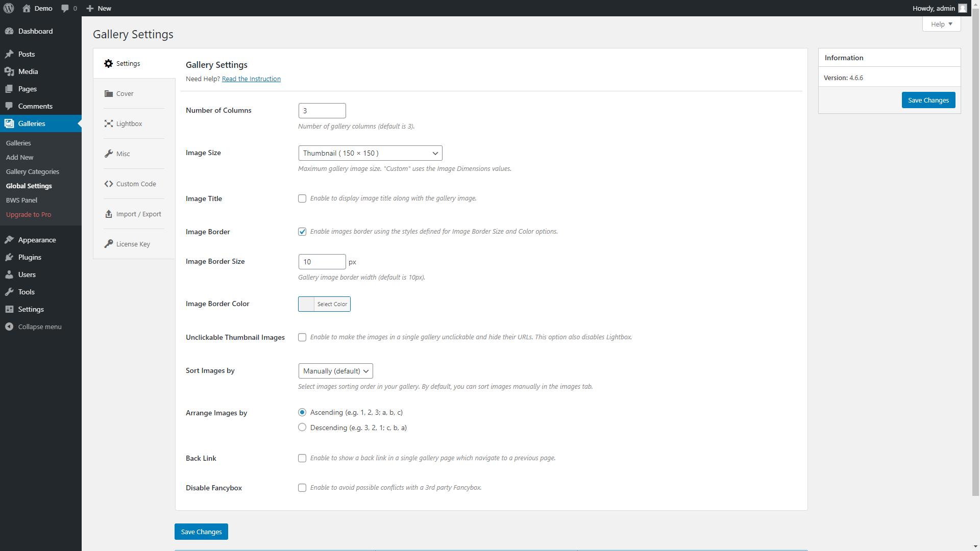Open Custom Code section
The image size is (980, 551).
coord(136,184)
